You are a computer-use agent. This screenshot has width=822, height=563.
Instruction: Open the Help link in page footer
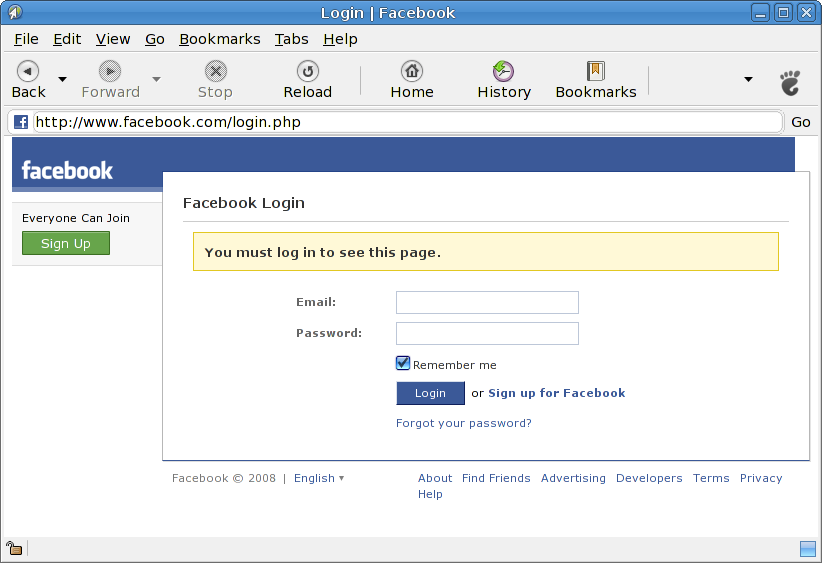coord(430,494)
